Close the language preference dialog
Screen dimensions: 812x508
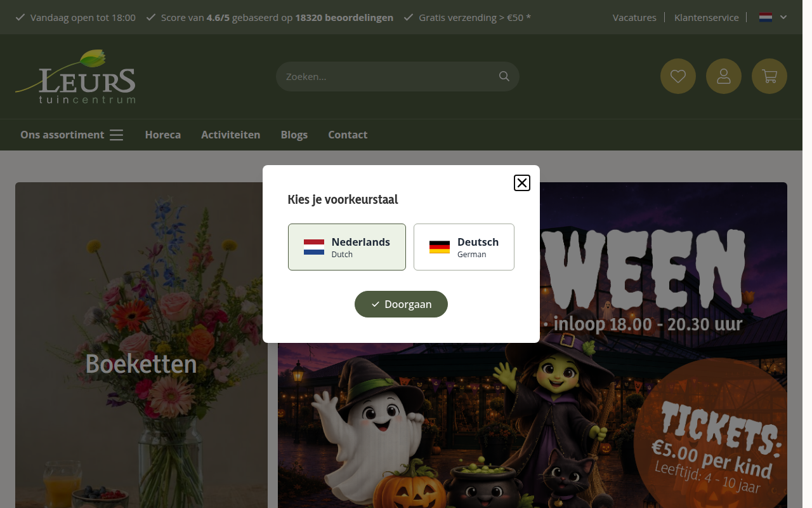tap(521, 183)
